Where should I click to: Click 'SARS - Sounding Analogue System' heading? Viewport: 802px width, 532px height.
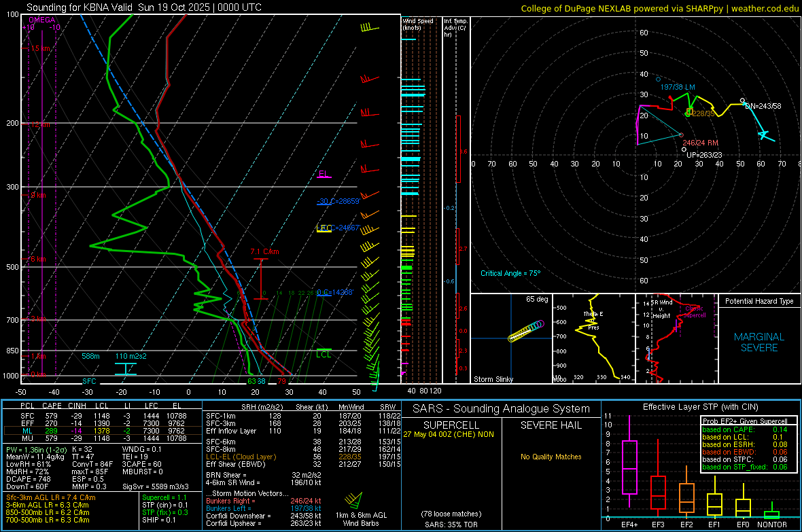point(501,409)
